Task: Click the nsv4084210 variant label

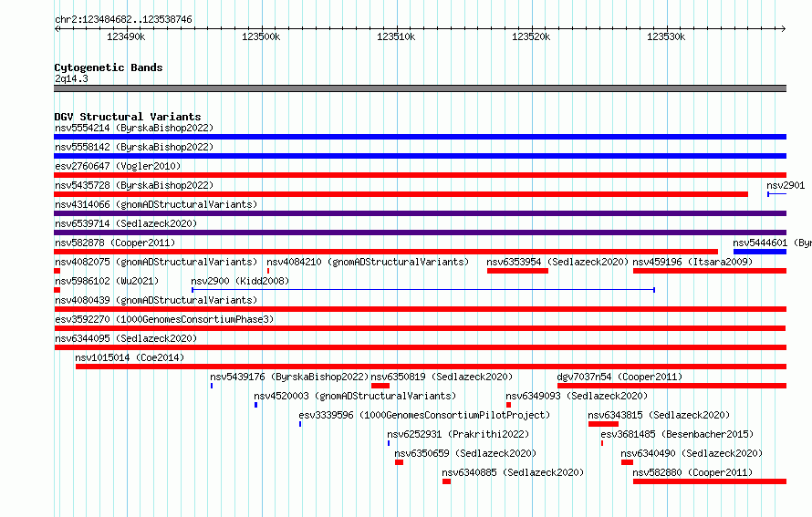Action: click(x=368, y=262)
